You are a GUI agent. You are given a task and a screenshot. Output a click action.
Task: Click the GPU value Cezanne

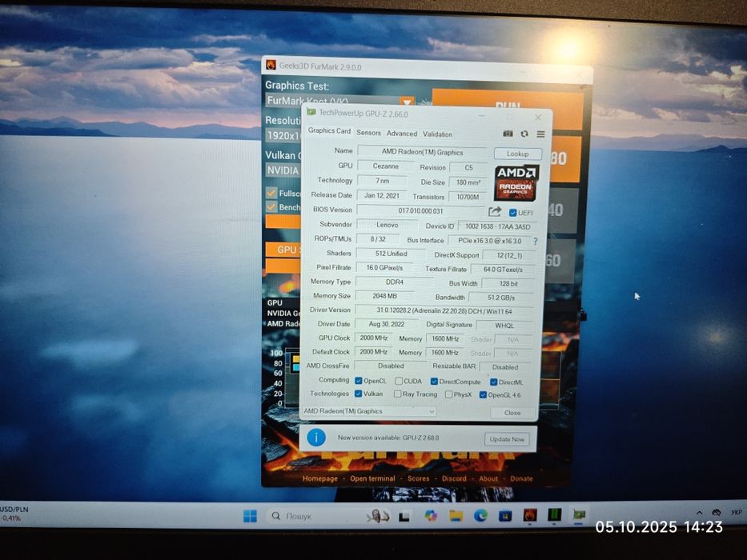[x=385, y=166]
